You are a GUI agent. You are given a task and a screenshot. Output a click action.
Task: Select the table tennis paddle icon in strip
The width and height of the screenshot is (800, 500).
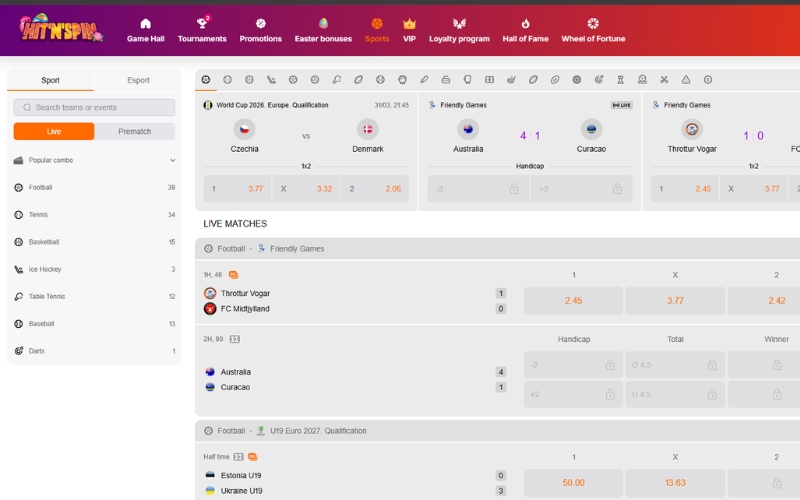click(x=337, y=80)
